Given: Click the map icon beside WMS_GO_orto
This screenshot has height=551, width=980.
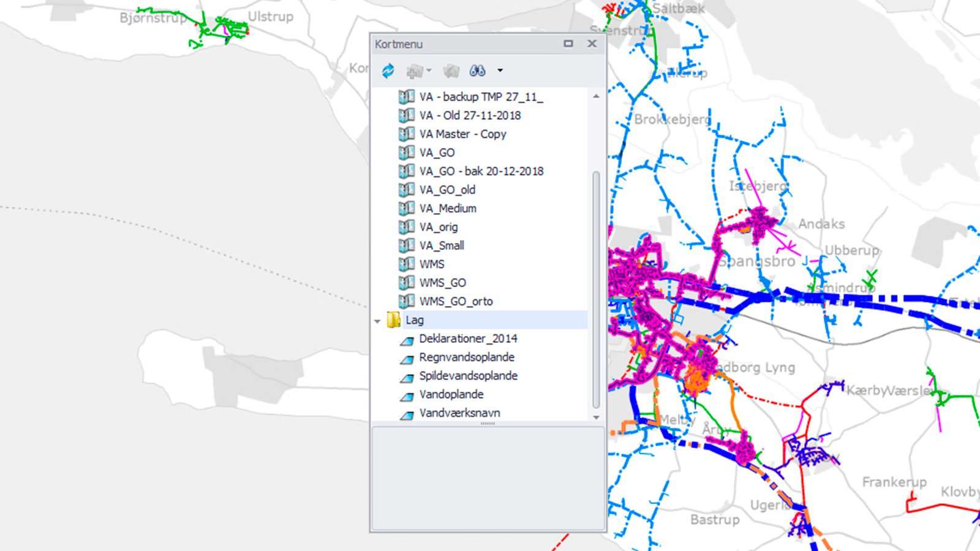Looking at the screenshot, I should coord(406,301).
